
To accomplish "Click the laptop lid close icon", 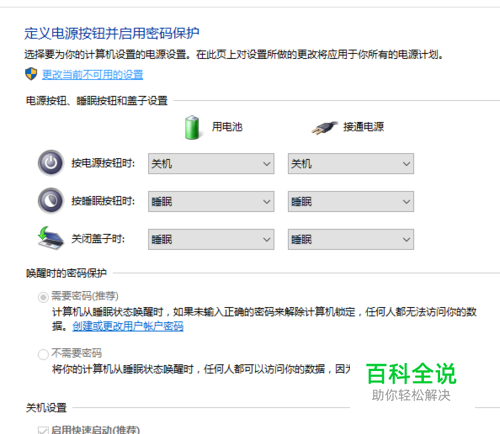I will (50, 238).
